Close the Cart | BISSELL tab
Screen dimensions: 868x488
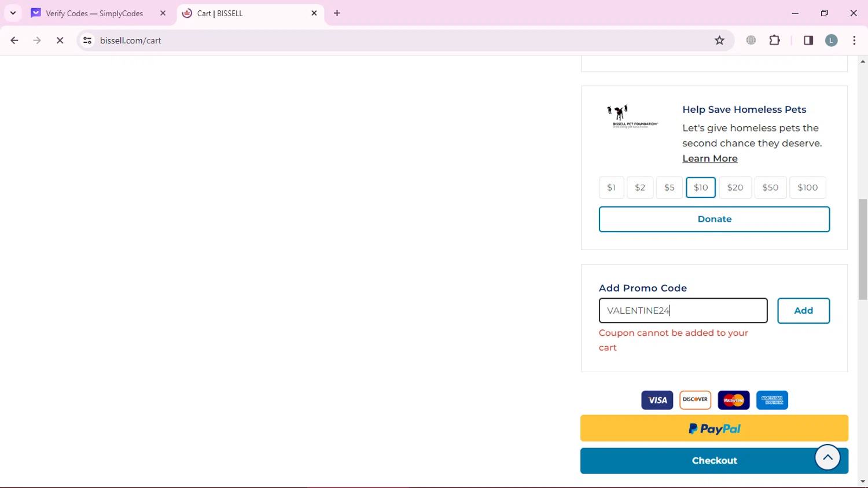coord(314,13)
